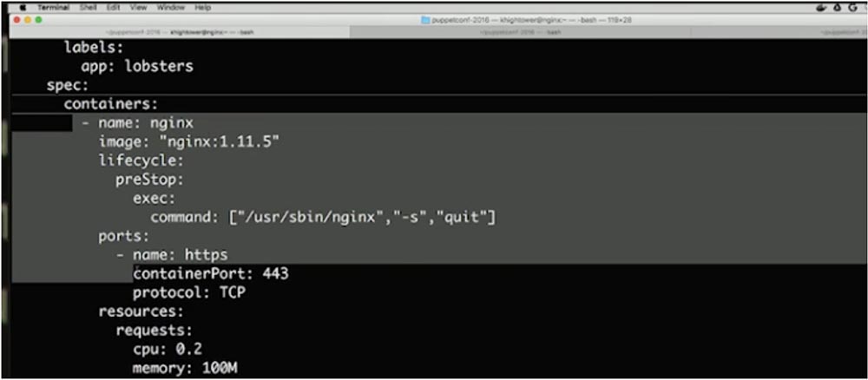The image size is (868, 380).
Task: Click the Docker whale menu bar icon
Action: point(821,9)
